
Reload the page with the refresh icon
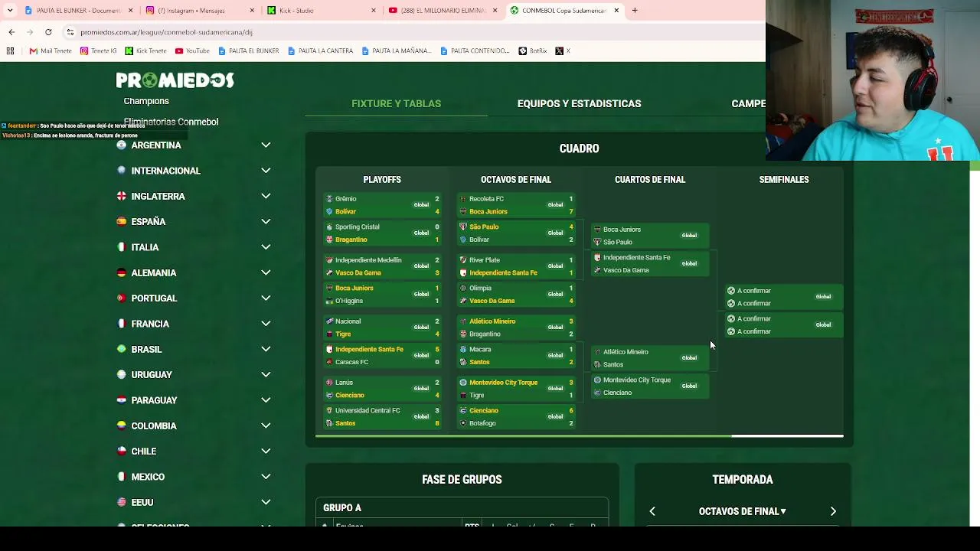(48, 32)
